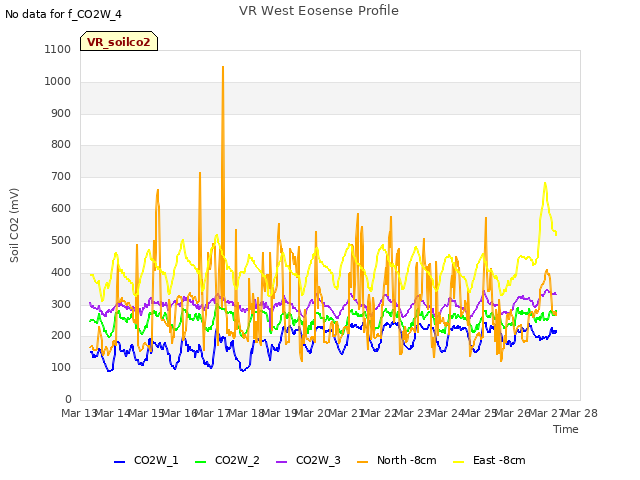Viewport: 640px width, 480px height.
Task: Click the 700 y-axis tick label
Action: point(61,177)
